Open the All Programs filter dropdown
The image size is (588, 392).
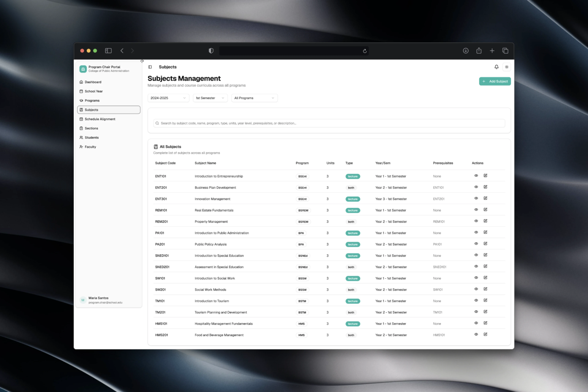coord(254,98)
